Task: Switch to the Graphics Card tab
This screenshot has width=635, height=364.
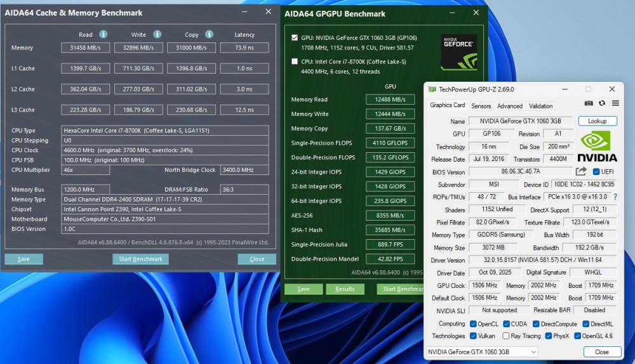Action: [447, 105]
